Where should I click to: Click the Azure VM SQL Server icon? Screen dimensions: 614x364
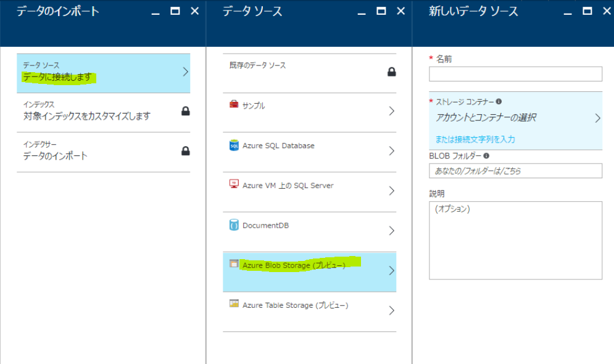pyautogui.click(x=234, y=184)
